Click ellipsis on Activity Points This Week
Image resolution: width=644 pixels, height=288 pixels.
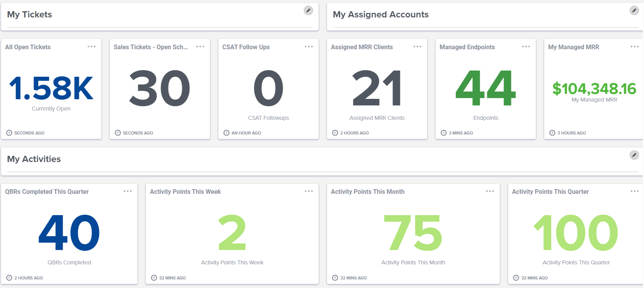(309, 191)
